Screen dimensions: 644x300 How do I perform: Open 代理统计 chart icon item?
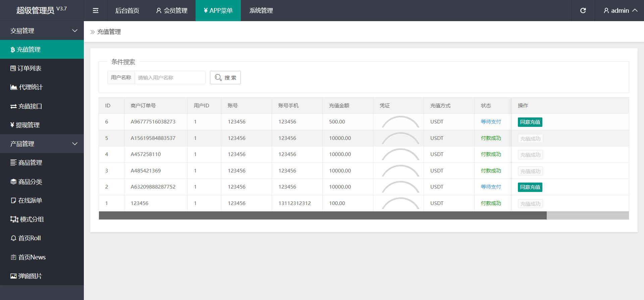pyautogui.click(x=30, y=87)
